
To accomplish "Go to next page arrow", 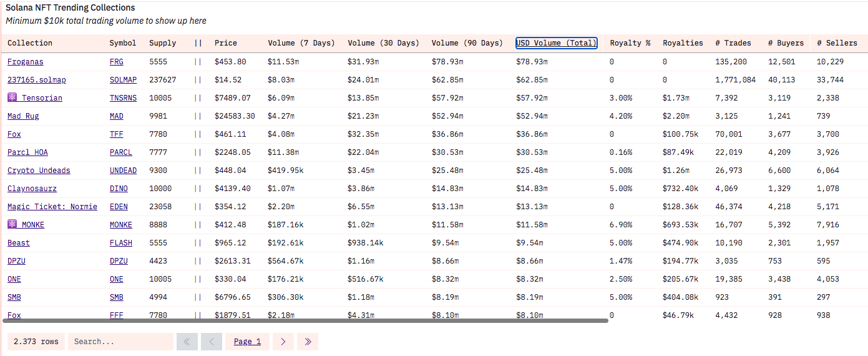I will click(283, 342).
